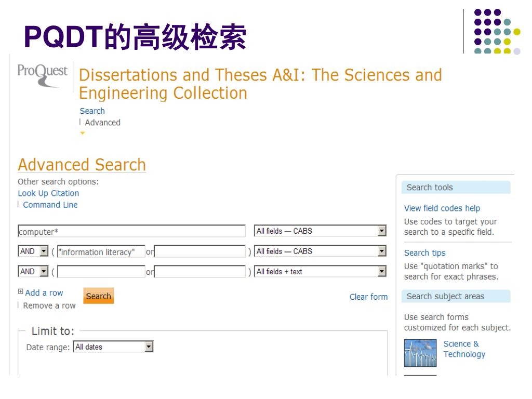Open the second AND operator dropdown

tap(33, 272)
